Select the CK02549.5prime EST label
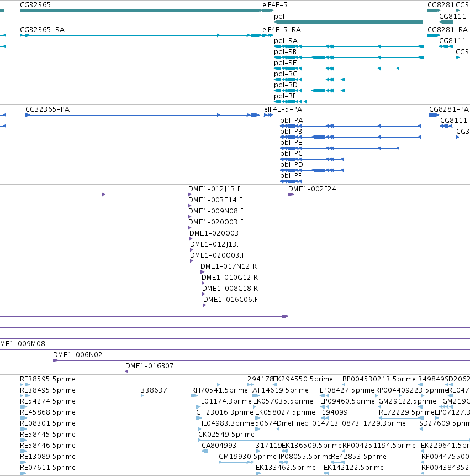 pyautogui.click(x=226, y=435)
